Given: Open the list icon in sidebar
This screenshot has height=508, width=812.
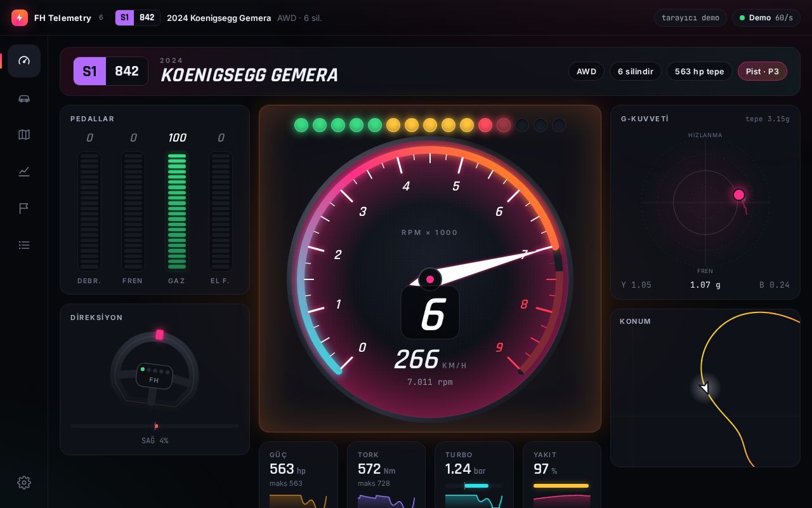Looking at the screenshot, I should 24,245.
